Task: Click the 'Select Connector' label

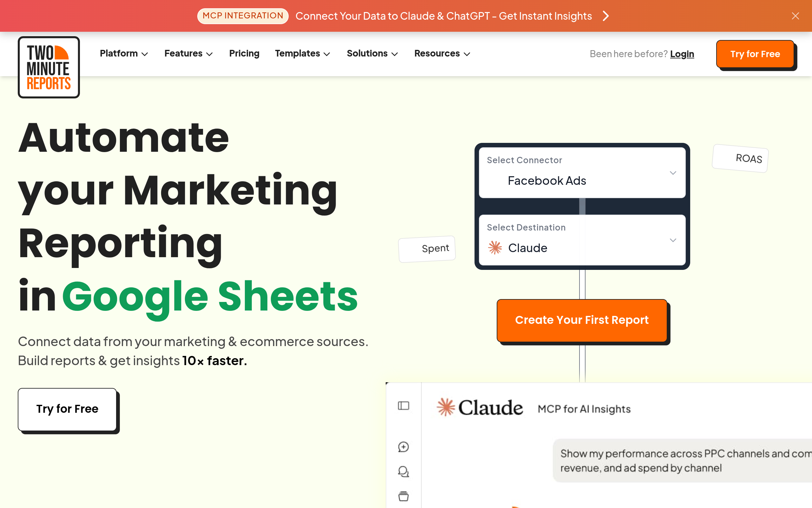Action: 524,160
